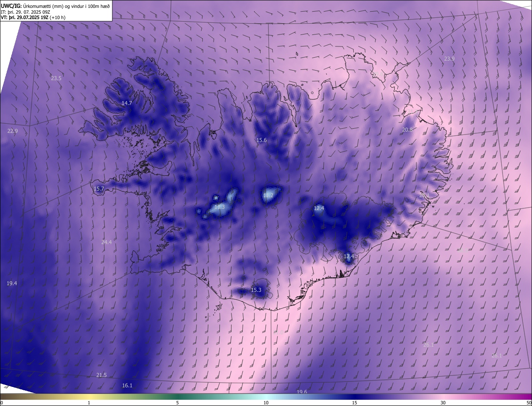Click the '10' tick label on the colorbar
The width and height of the screenshot is (532, 406).
point(266,403)
